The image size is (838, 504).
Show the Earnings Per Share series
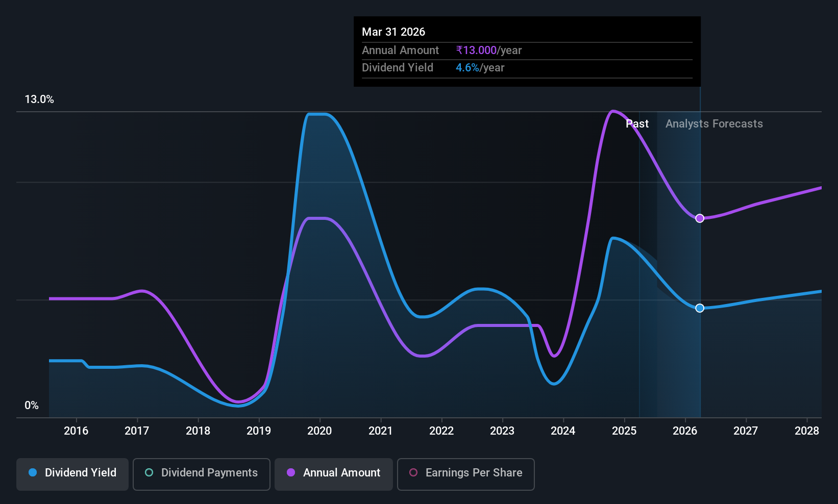coord(466,474)
